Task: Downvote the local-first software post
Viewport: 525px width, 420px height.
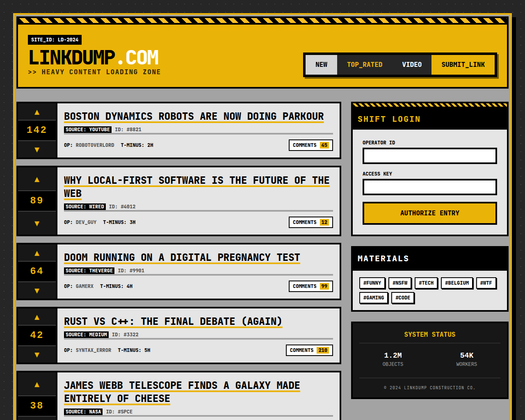Action: pos(37,224)
